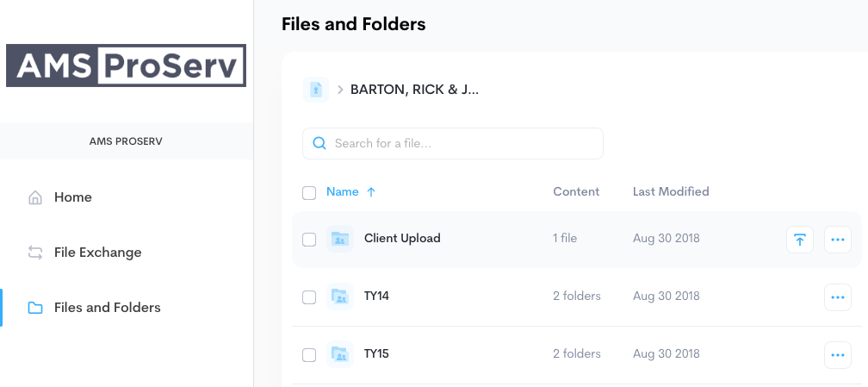868x387 pixels.
Task: Click TY14's Aug 30 2018 date
Action: (666, 296)
